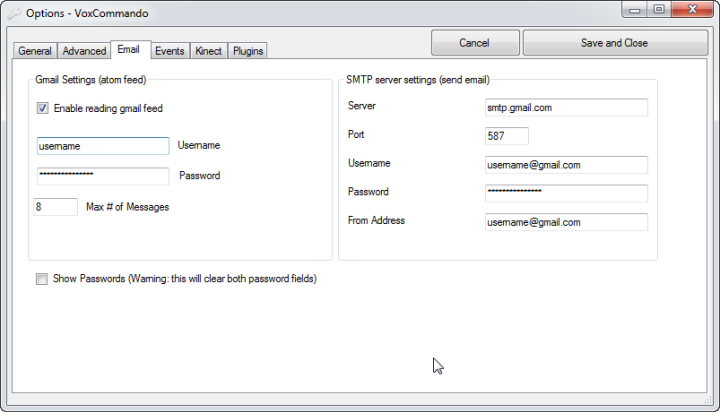Click the 'Server' label

[362, 106]
